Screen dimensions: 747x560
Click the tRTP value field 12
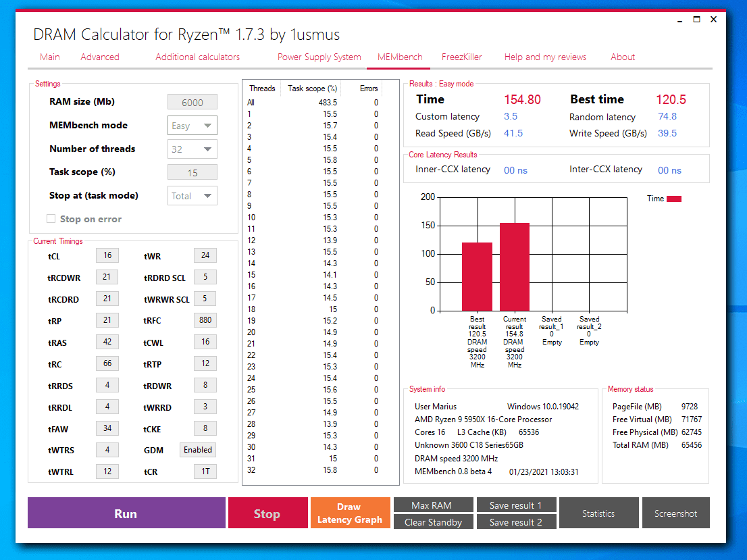205,363
